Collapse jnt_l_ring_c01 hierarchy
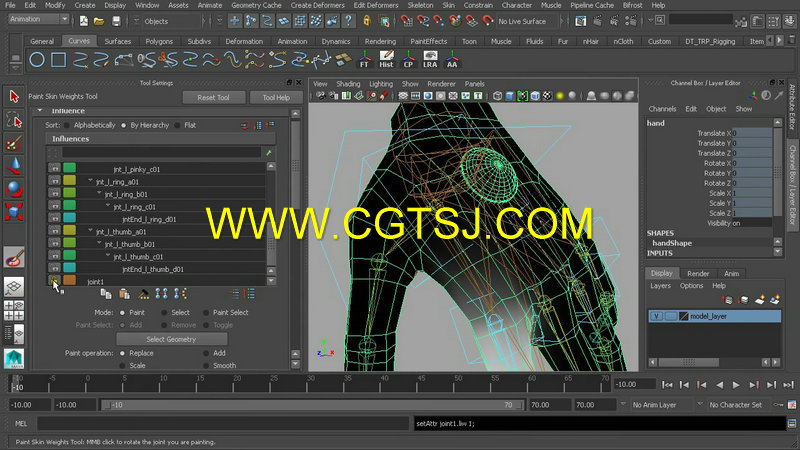800x450 pixels. pyautogui.click(x=108, y=206)
